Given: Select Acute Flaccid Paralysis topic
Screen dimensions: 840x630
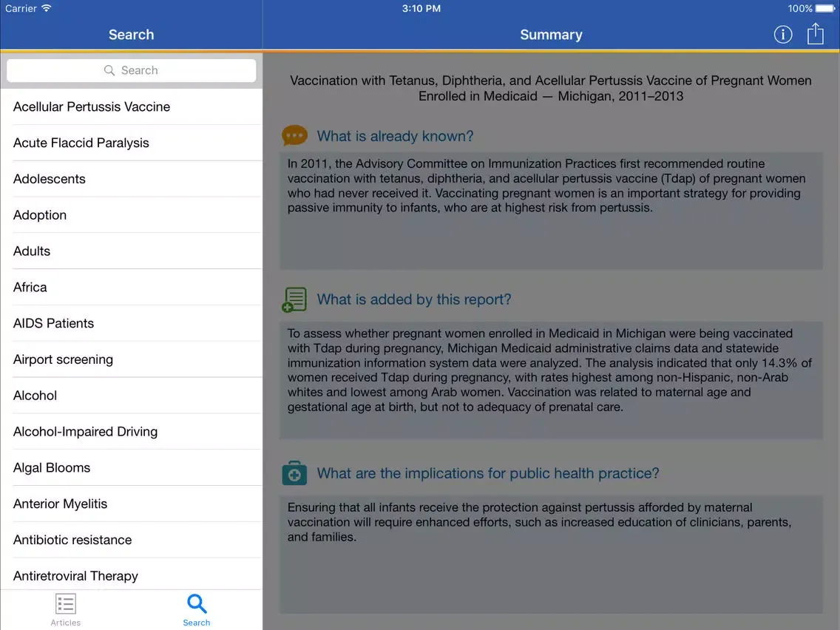Looking at the screenshot, I should 132,143.
